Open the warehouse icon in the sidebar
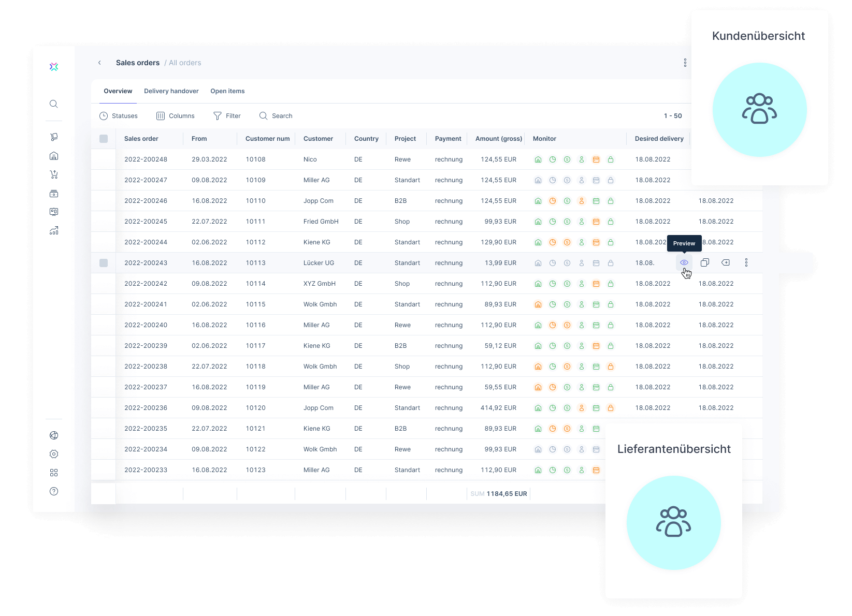 click(54, 156)
